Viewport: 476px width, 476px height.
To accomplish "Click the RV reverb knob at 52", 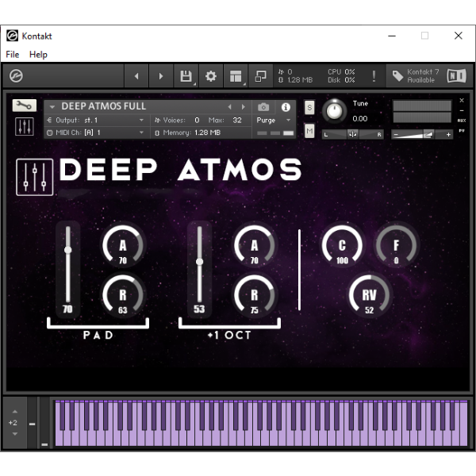I will pyautogui.click(x=369, y=295).
